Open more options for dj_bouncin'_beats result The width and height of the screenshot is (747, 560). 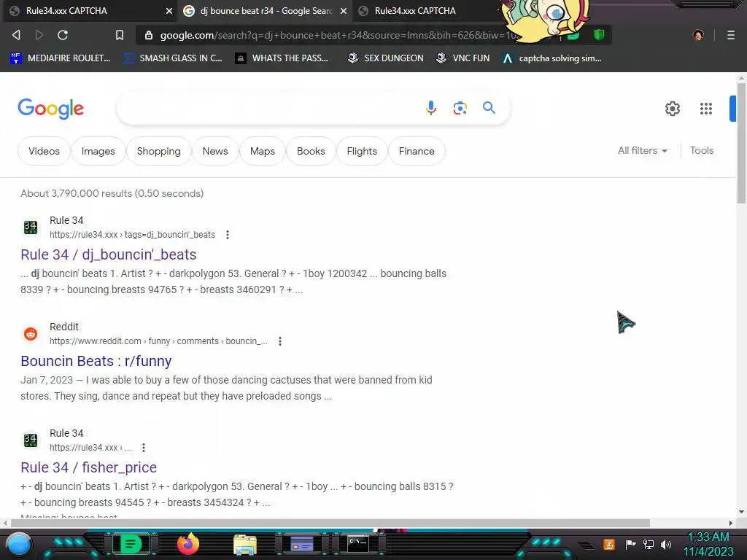coord(228,235)
